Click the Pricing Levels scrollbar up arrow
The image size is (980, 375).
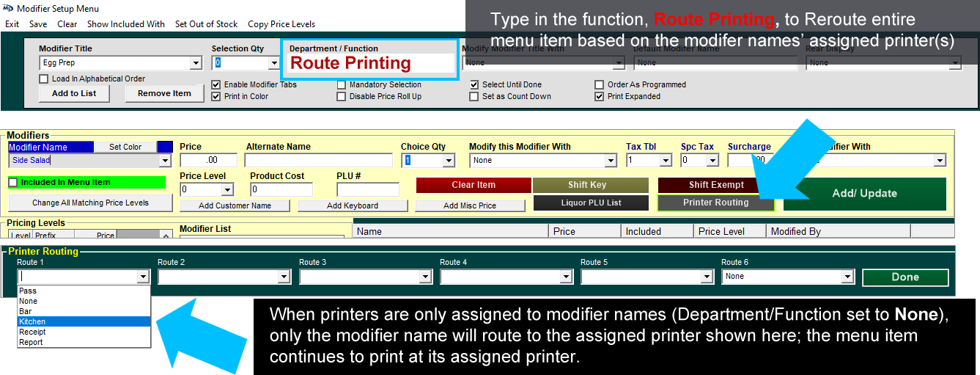point(167,235)
